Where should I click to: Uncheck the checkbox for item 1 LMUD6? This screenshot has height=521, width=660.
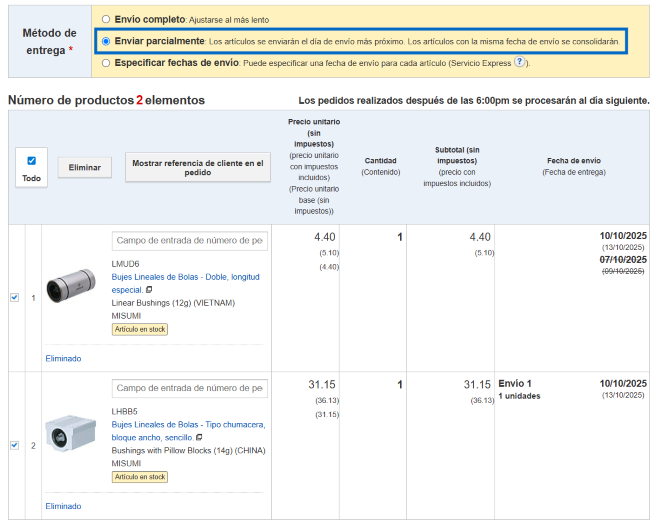(14, 297)
